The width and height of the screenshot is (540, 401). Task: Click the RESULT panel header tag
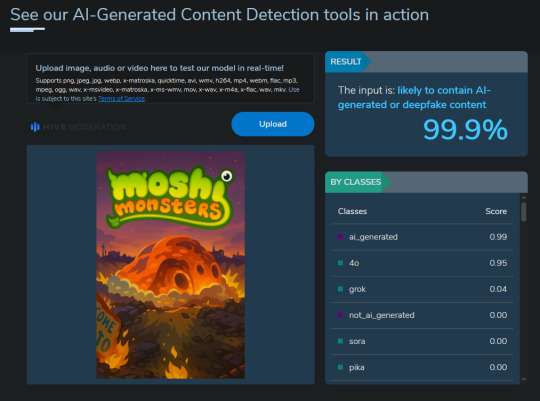pyautogui.click(x=348, y=62)
